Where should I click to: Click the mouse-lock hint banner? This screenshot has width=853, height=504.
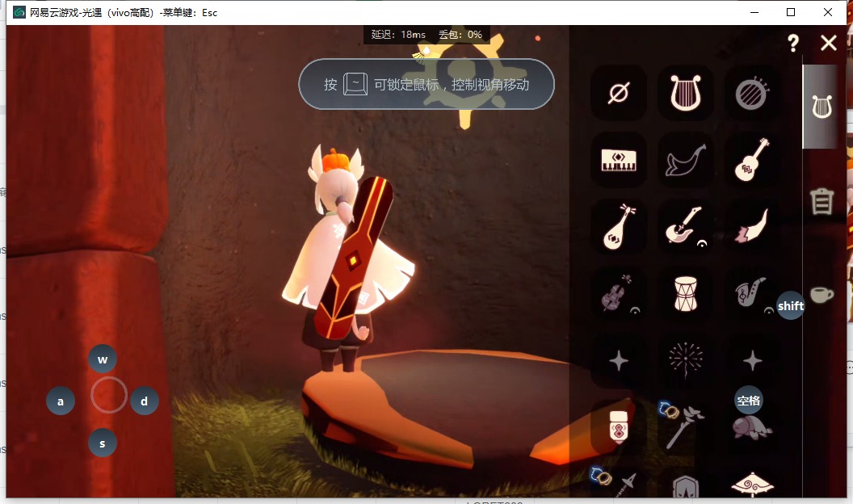(426, 84)
